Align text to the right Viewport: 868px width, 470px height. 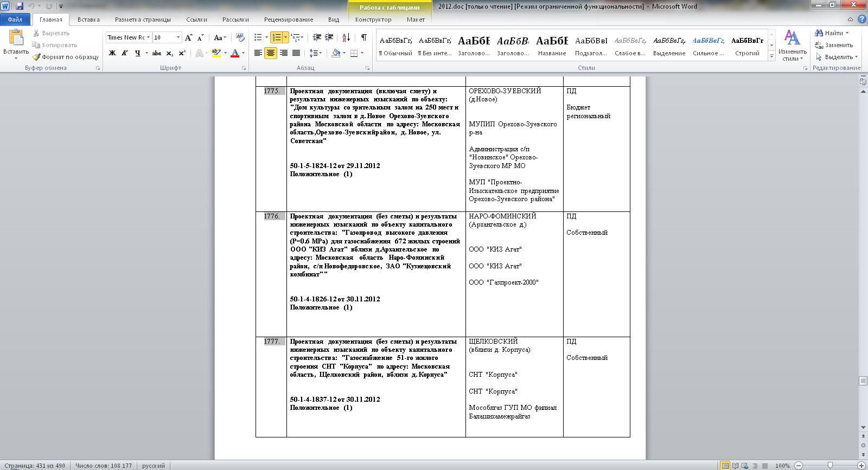click(283, 53)
